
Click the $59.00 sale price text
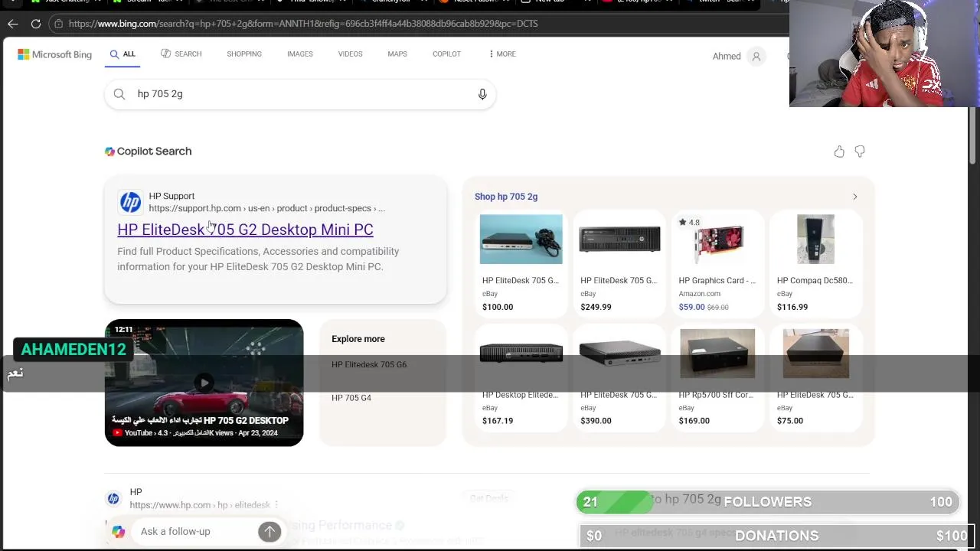[691, 307]
